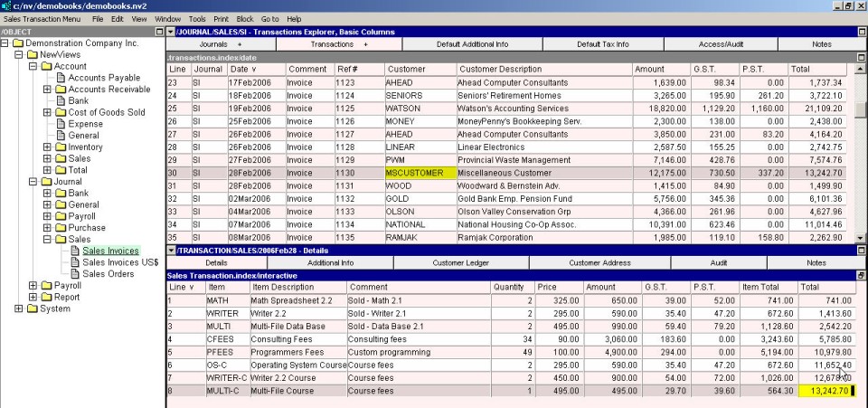Open the Block menu

tap(244, 18)
